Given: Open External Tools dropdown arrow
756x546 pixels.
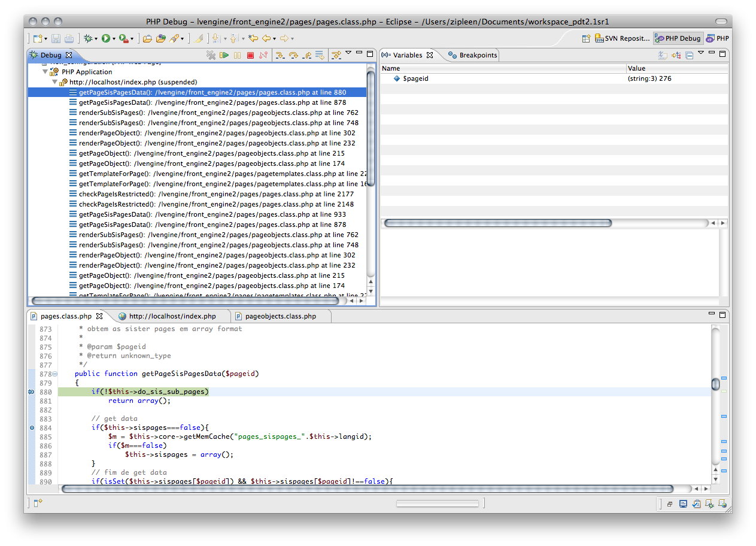Looking at the screenshot, I should 132,39.
